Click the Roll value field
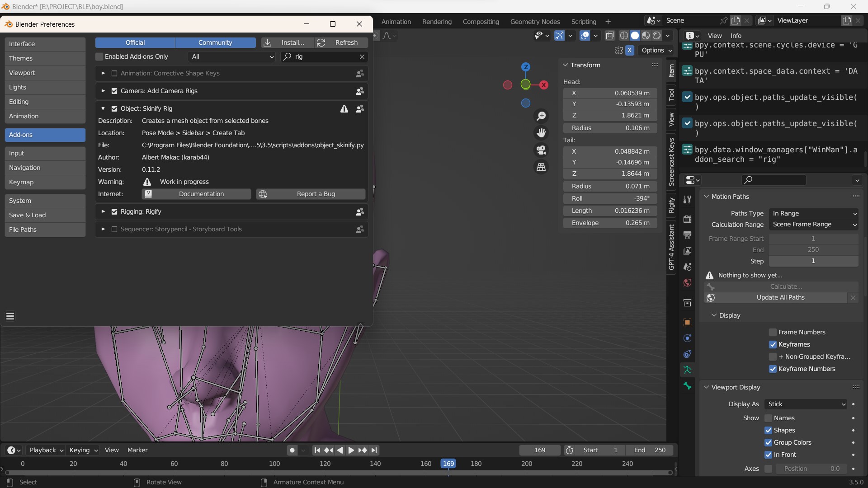Screen dimensions: 868x488 610,199
